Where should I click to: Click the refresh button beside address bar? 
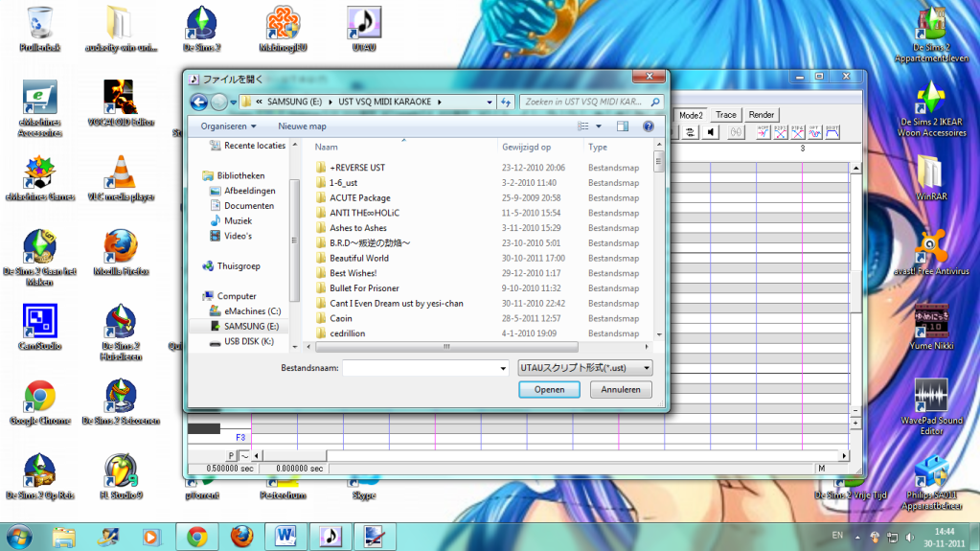tap(506, 102)
